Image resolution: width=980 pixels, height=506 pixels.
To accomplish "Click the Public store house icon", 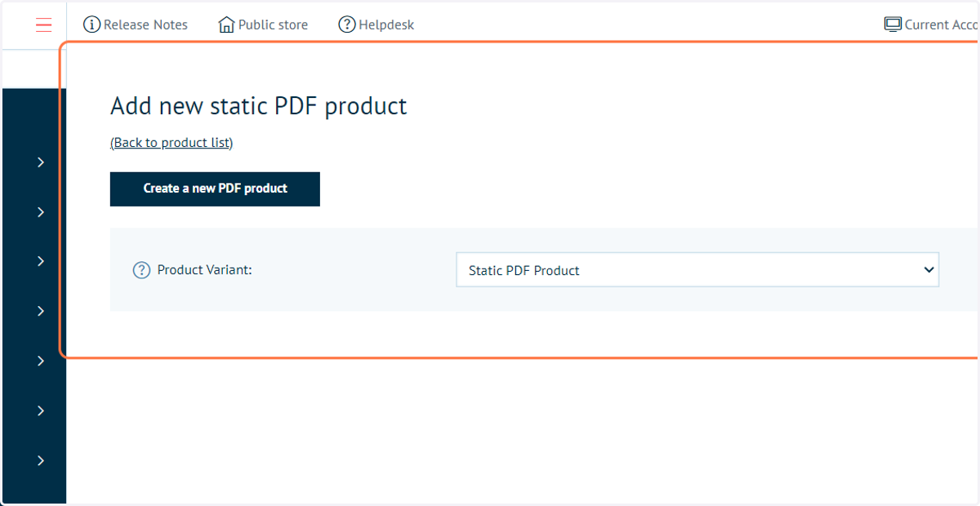I will (x=226, y=24).
